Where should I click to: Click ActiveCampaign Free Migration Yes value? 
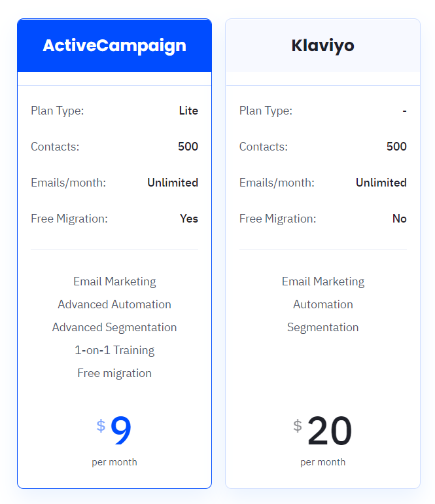click(x=189, y=219)
